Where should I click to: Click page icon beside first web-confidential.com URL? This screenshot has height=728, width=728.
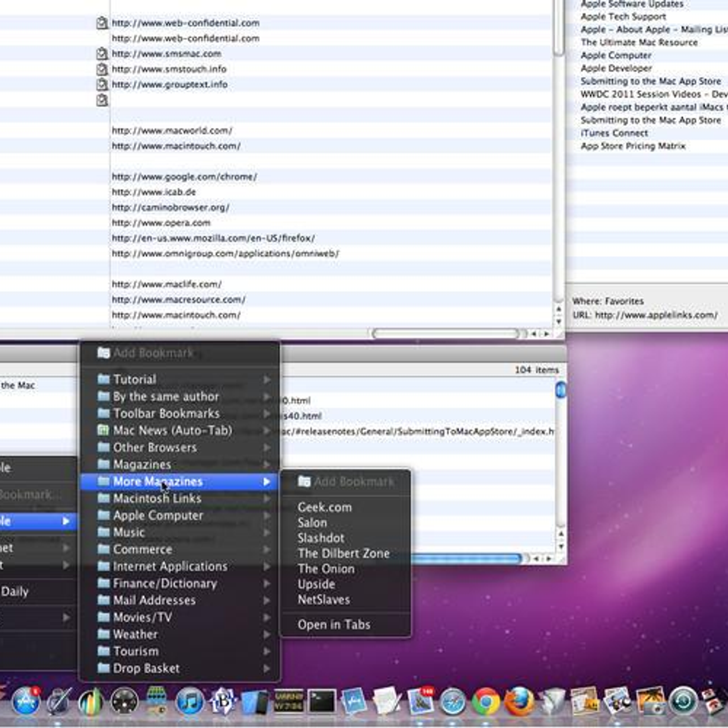(102, 23)
